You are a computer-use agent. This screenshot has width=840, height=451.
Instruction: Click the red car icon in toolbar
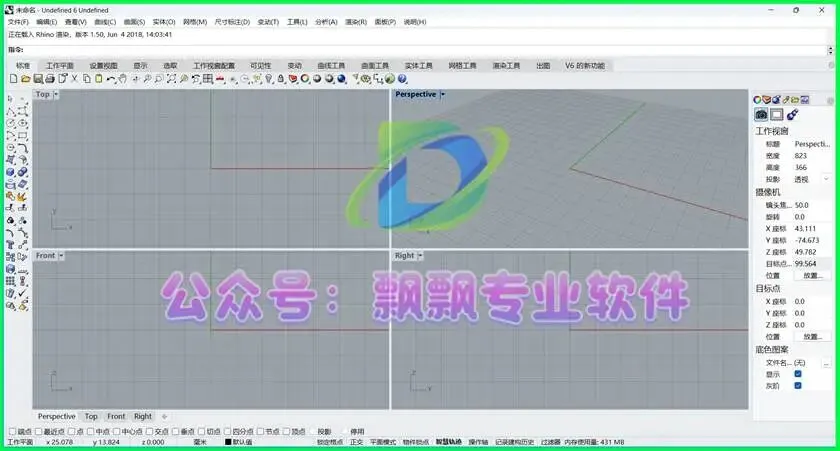[220, 79]
